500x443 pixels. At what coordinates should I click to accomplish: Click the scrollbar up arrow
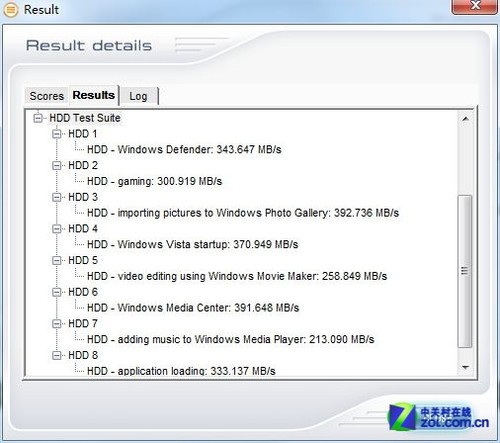click(x=466, y=119)
